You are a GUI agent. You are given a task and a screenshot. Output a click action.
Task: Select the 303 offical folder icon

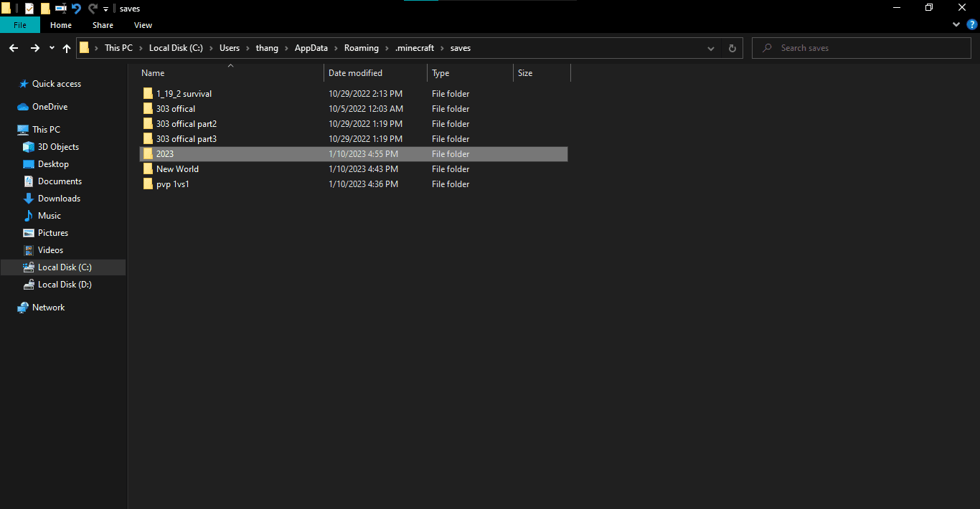pos(148,108)
